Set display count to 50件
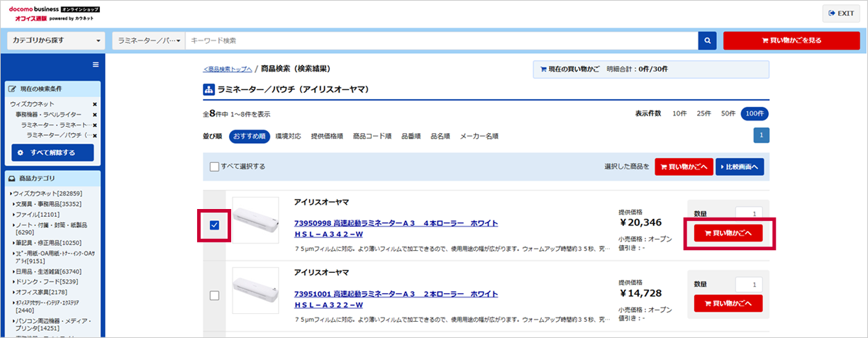868x338 pixels. pyautogui.click(x=728, y=113)
